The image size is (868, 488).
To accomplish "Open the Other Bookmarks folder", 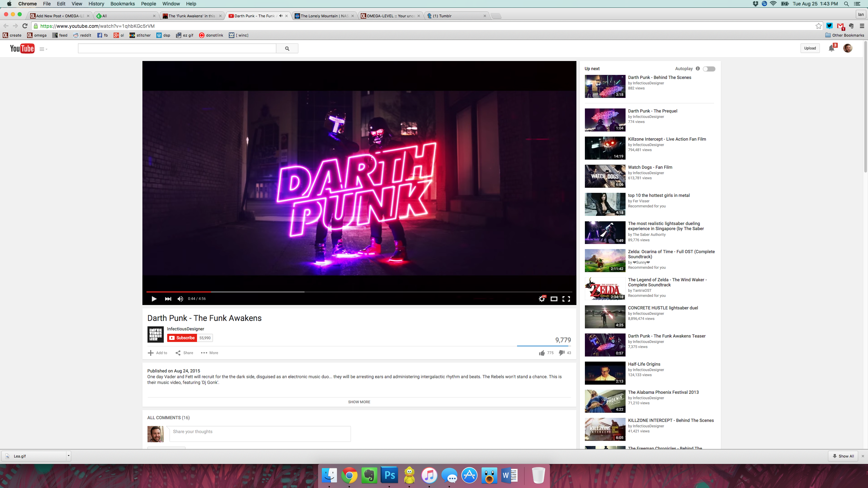I will [845, 35].
